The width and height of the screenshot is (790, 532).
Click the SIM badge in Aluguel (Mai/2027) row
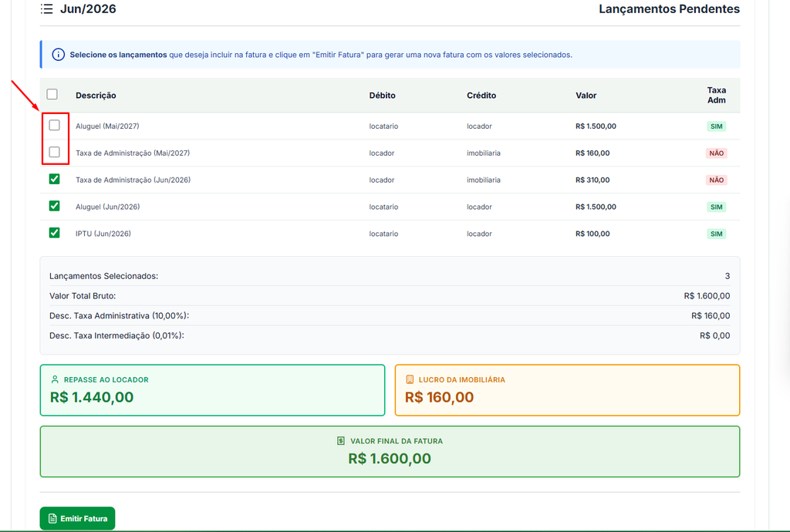tap(717, 126)
